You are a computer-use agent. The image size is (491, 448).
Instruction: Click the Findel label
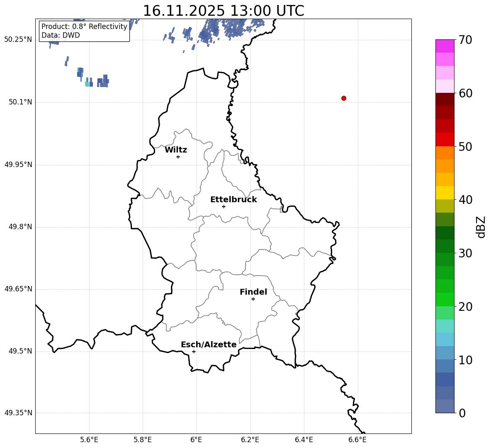pyautogui.click(x=253, y=292)
